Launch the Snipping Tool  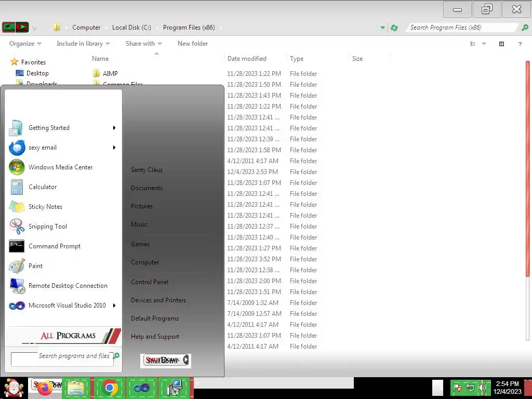click(63, 227)
